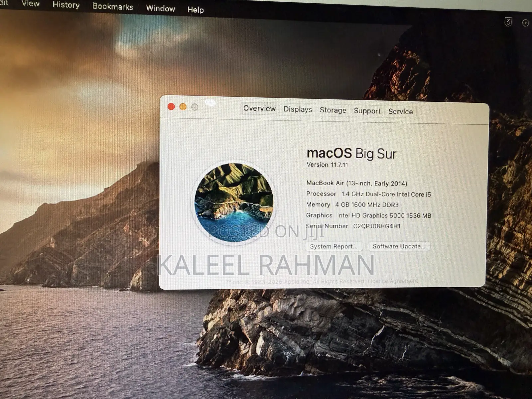The image size is (532, 399).
Task: Click the serial number C2QPJ08HG4H1
Action: 377,226
